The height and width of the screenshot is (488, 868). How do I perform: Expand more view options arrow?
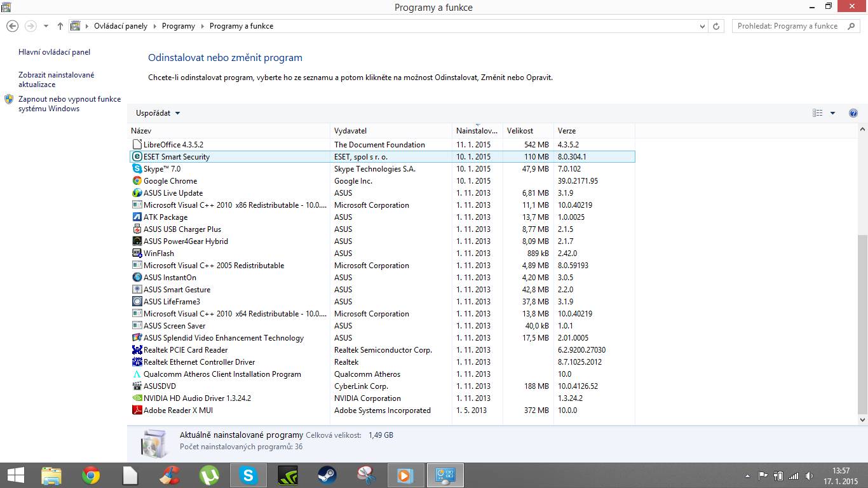click(832, 113)
